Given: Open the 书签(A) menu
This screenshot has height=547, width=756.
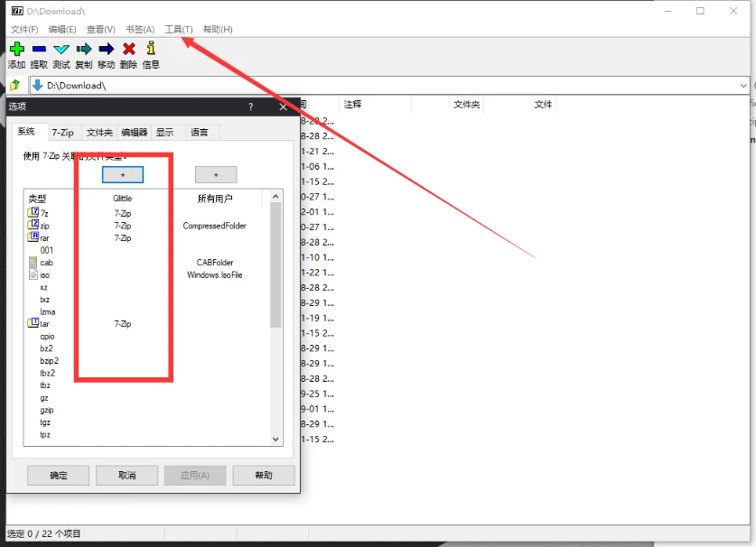Looking at the screenshot, I should (140, 30).
